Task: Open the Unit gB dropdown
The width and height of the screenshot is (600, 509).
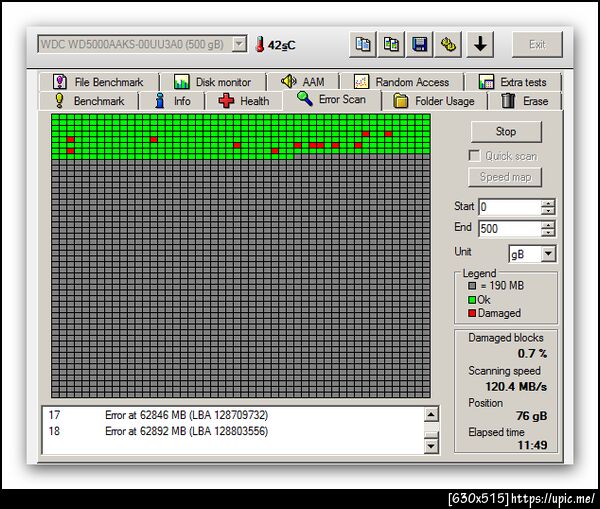Action: coord(548,254)
